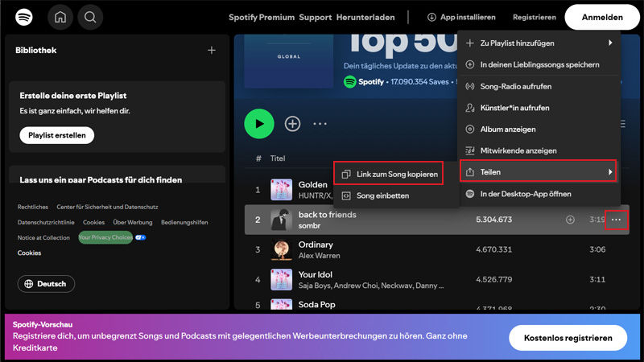The width and height of the screenshot is (644, 362).
Task: Open the Herunterladen link
Action: 365,17
